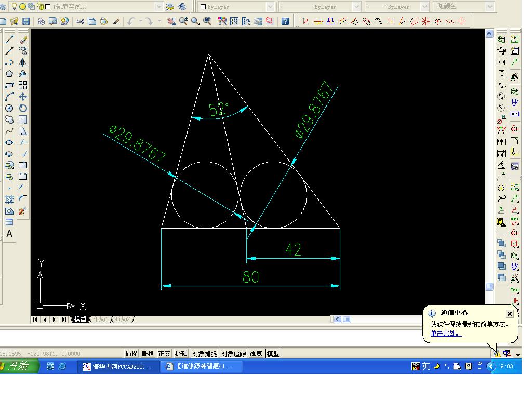
Task: Click the layer color swatch square
Action: click(x=48, y=6)
